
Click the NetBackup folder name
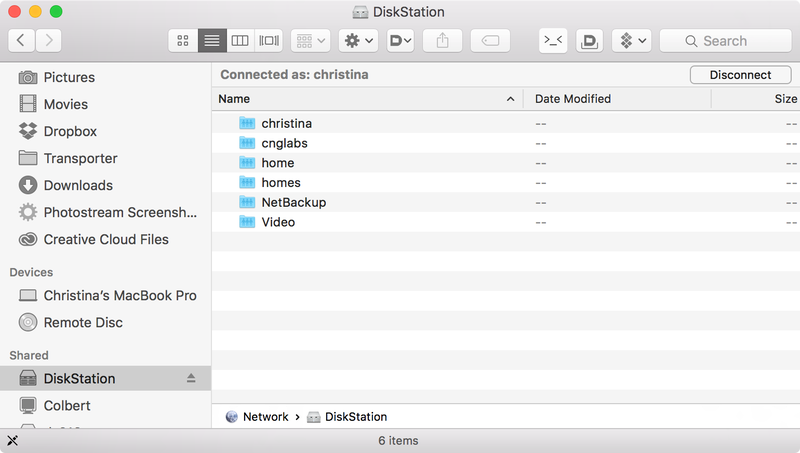tap(294, 203)
